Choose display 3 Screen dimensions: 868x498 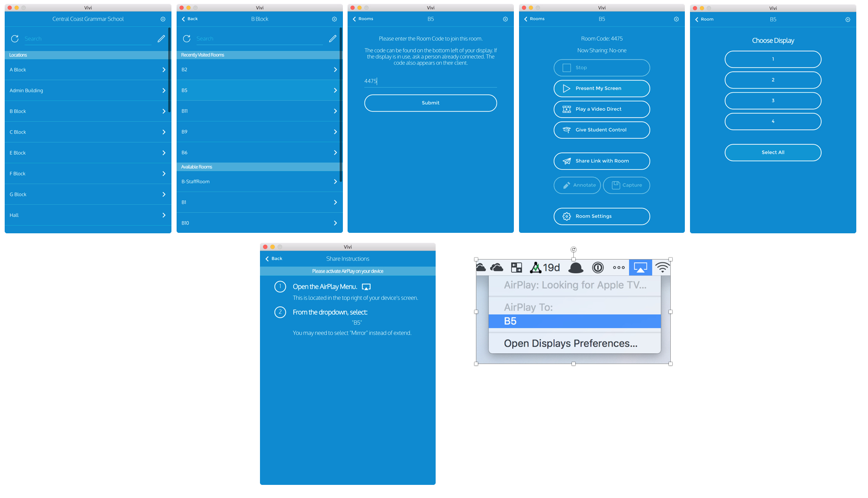pos(773,101)
